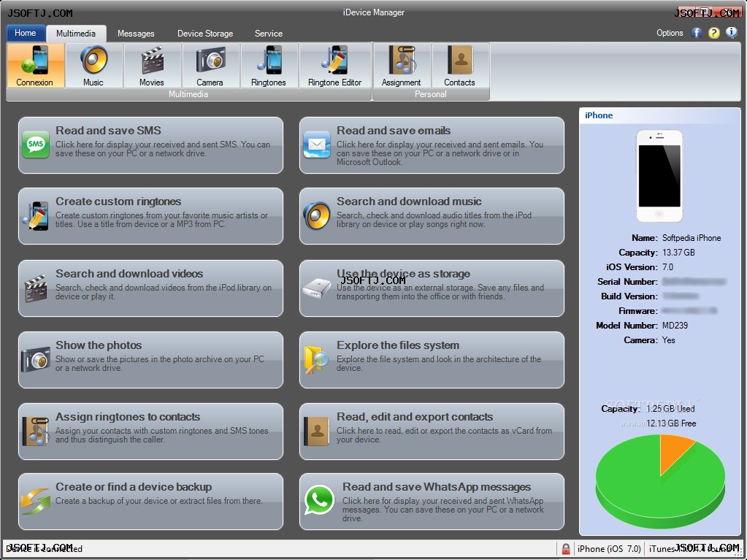Click the camera icon beside Show the photos

[x=36, y=359]
